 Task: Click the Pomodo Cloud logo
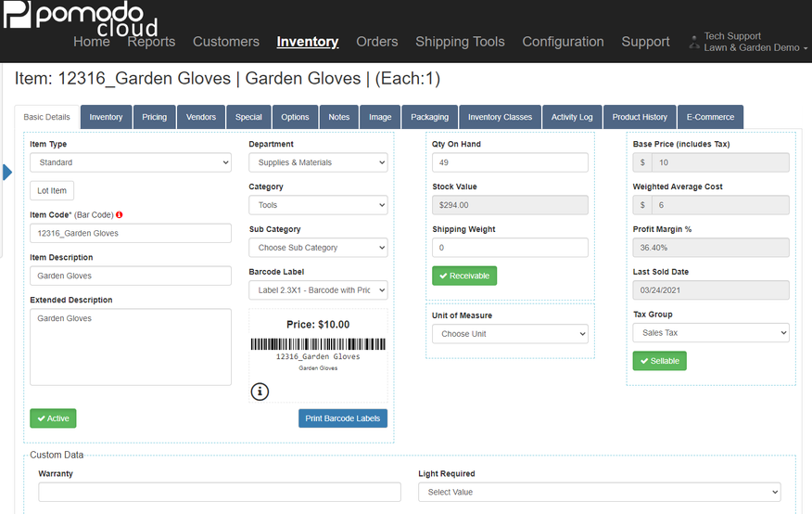pyautogui.click(x=82, y=19)
